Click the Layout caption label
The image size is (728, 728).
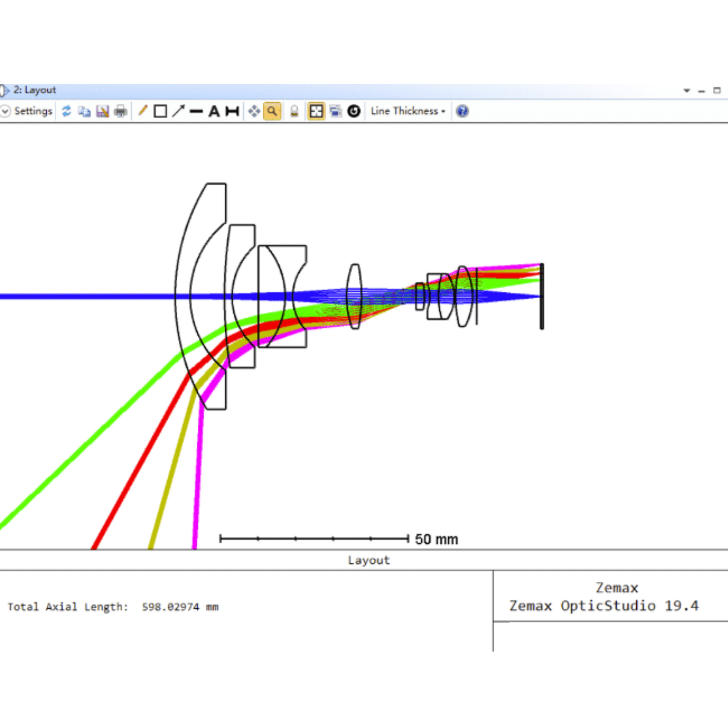click(x=369, y=560)
